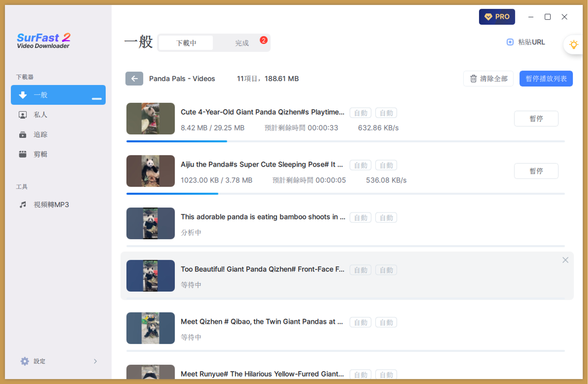Open the 私人 private downloader section
Image resolution: width=588 pixels, height=384 pixels.
pyautogui.click(x=40, y=115)
